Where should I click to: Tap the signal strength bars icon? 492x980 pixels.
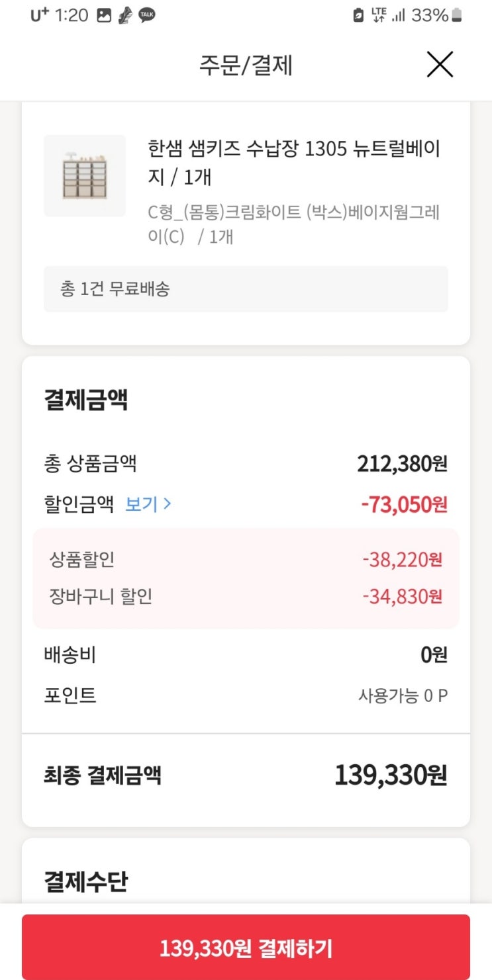coord(398,16)
